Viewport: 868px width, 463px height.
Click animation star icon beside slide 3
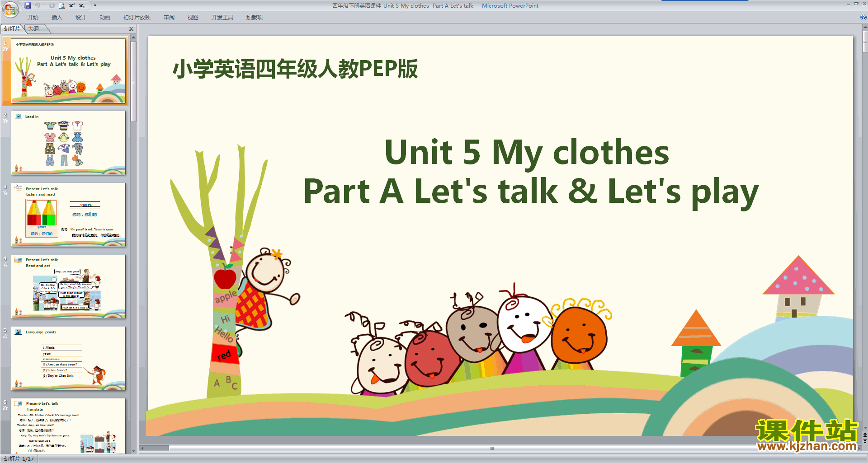point(5,192)
